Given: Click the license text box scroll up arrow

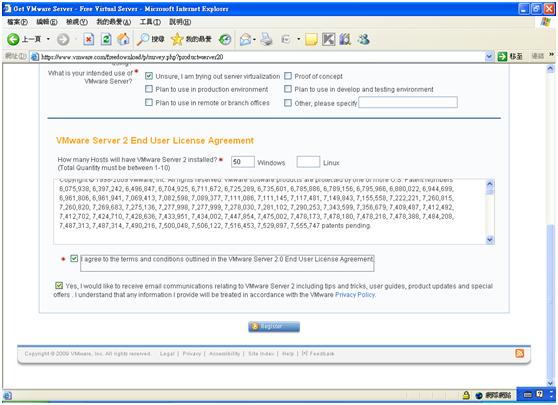Looking at the screenshot, I should tap(490, 184).
